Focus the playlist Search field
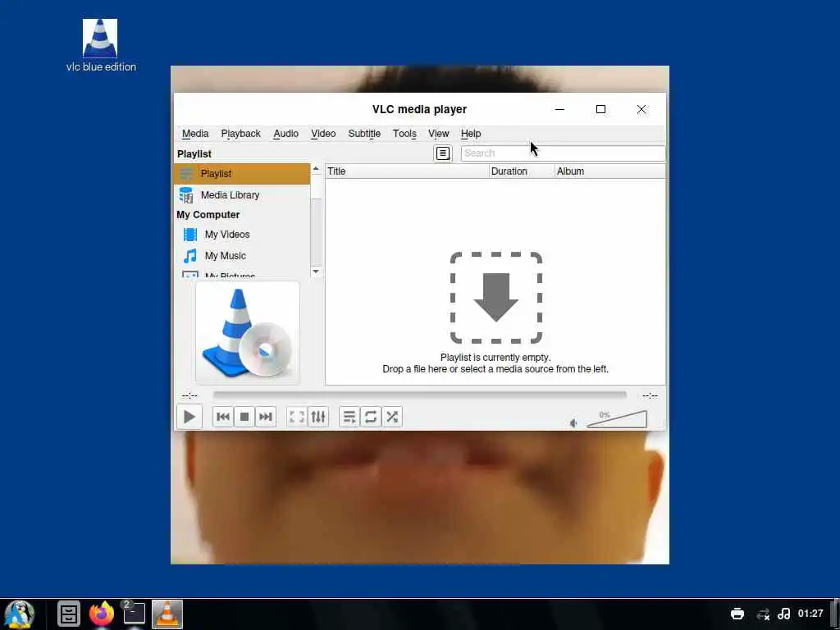840x630 pixels. click(x=563, y=153)
